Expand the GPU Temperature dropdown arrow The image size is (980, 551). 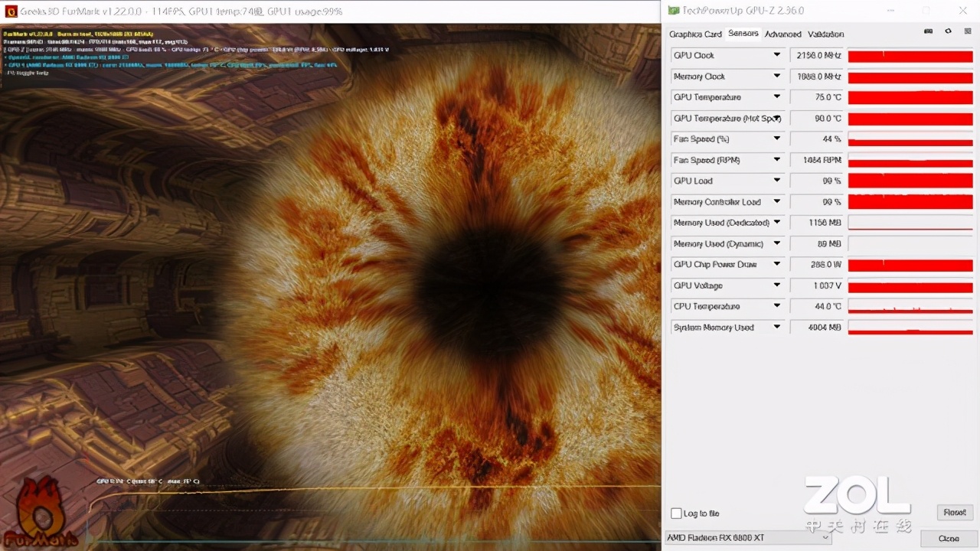click(x=776, y=97)
